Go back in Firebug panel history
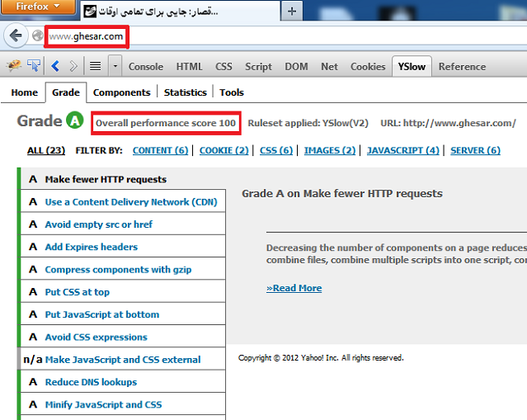Image resolution: width=527 pixels, height=420 pixels. point(55,66)
